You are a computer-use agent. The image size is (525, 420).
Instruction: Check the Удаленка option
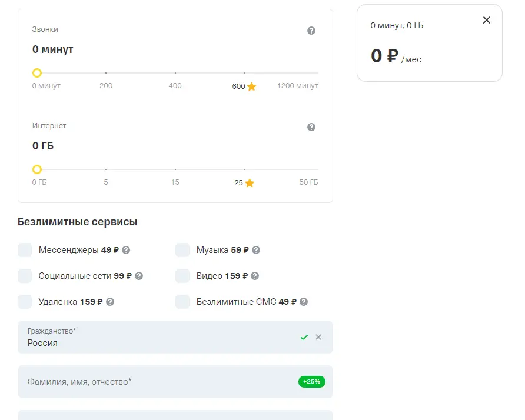tap(25, 302)
